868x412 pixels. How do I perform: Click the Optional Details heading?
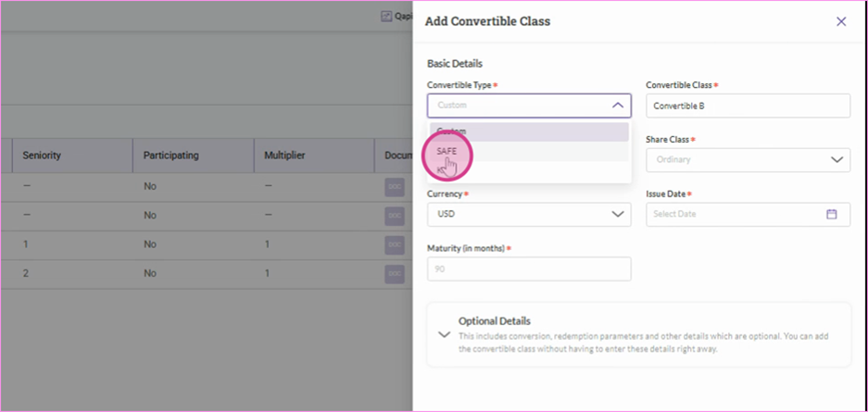pyautogui.click(x=495, y=320)
